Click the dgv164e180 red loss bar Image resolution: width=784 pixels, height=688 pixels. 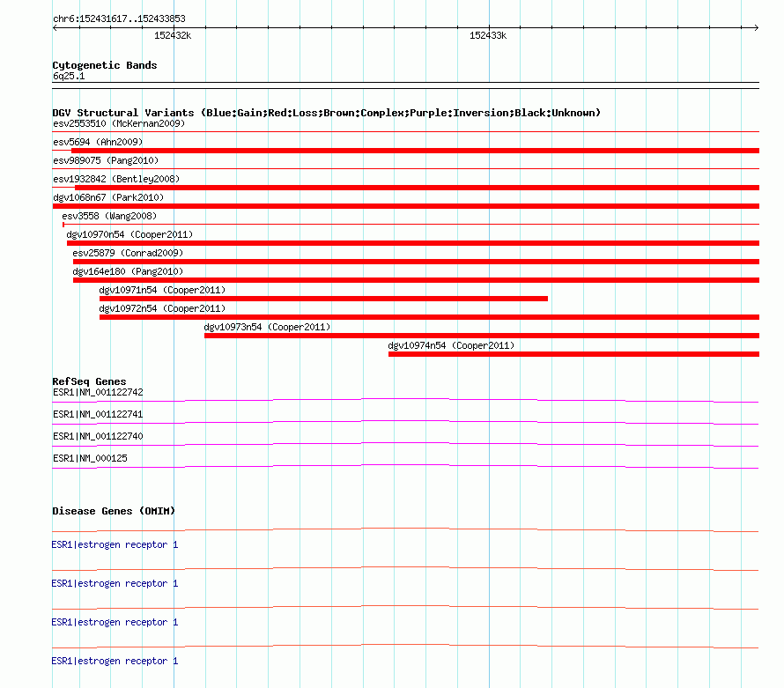pos(416,280)
